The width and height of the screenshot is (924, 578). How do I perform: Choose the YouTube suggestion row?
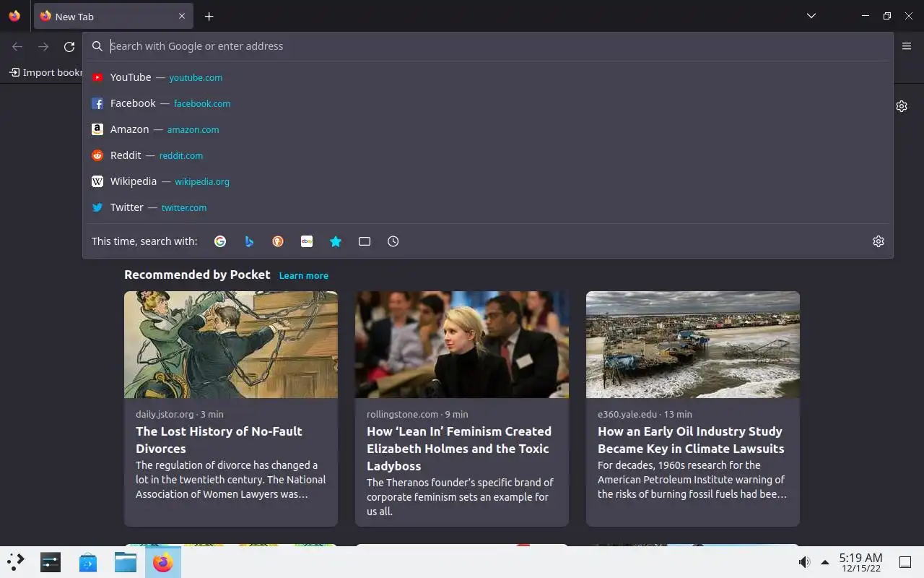tap(488, 77)
